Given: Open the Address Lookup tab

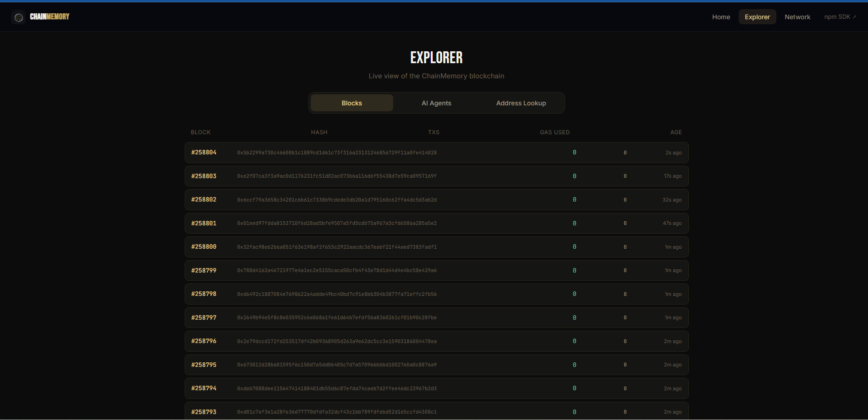Looking at the screenshot, I should [x=521, y=103].
